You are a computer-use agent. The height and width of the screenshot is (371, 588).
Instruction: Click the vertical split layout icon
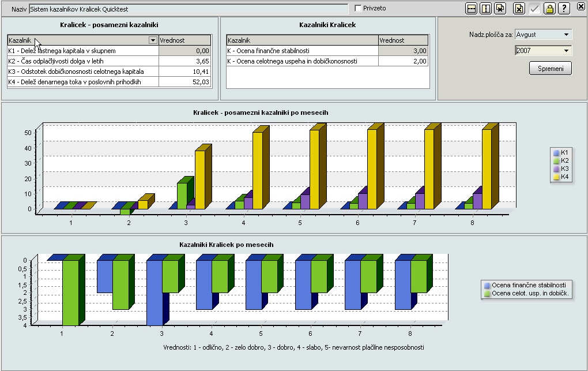coord(486,9)
